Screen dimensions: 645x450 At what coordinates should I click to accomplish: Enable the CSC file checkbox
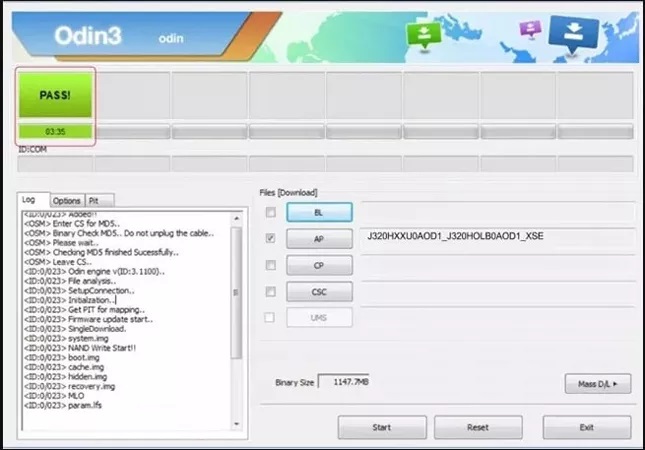pos(271,292)
